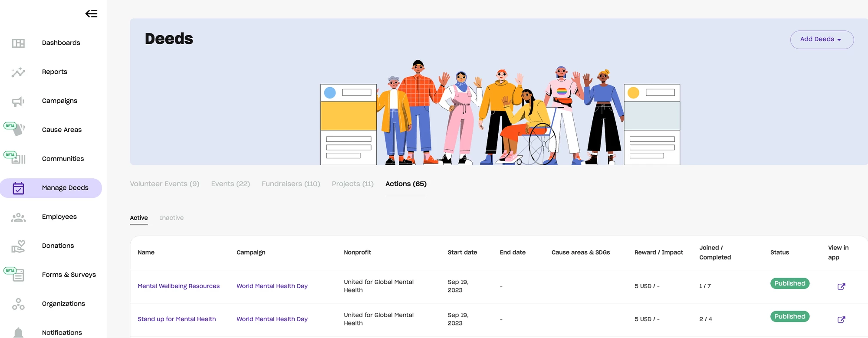Go to Dashboards in the sidebar
Viewport: 868px width, 338px height.
tap(61, 43)
